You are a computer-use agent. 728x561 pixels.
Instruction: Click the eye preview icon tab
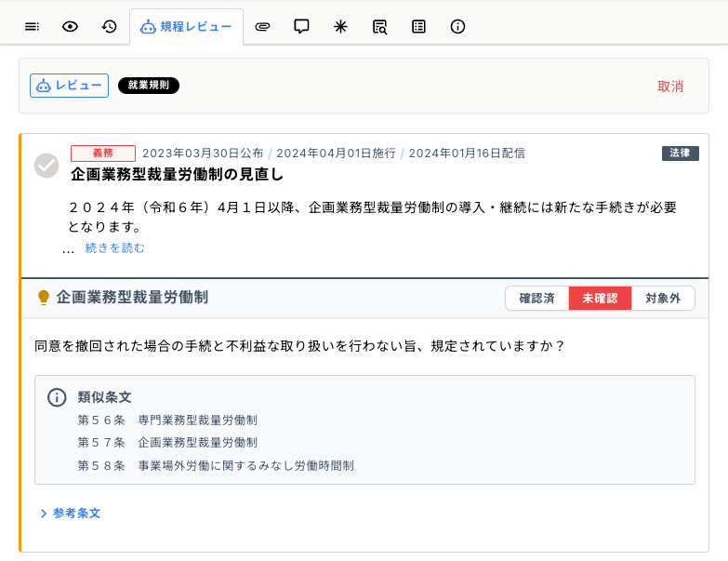[x=71, y=27]
